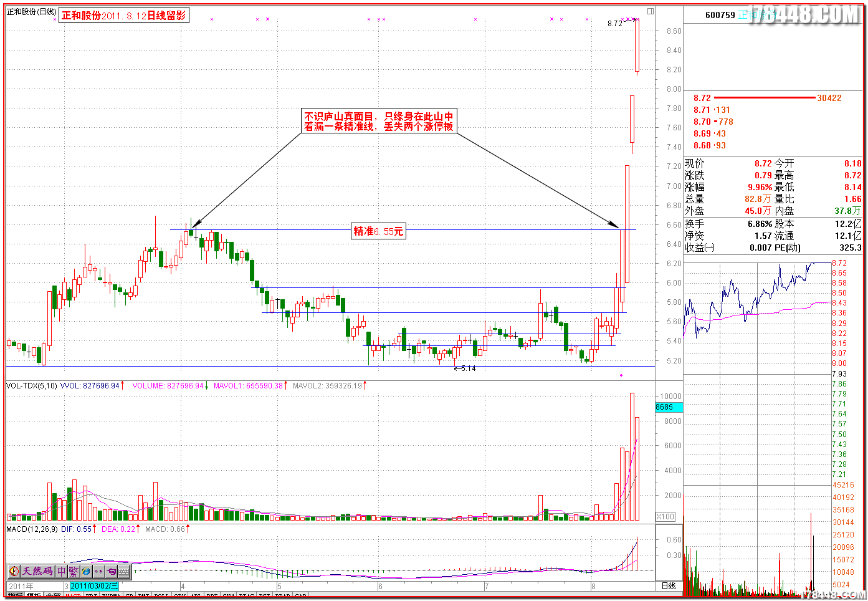Click the 8.71 order book row
Image resolution: width=868 pixels, height=601 pixels.
[x=712, y=110]
